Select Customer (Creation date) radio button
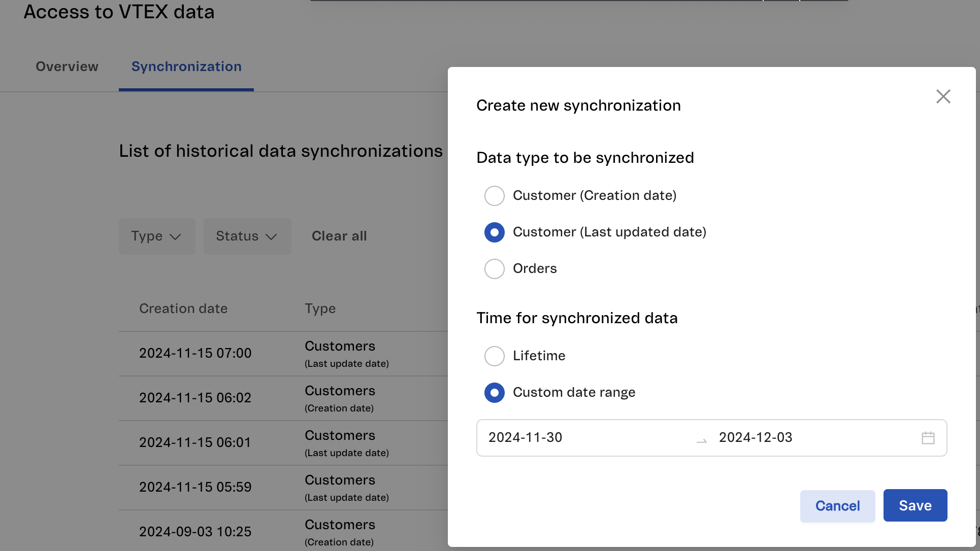Viewport: 980px width, 551px height. click(494, 196)
